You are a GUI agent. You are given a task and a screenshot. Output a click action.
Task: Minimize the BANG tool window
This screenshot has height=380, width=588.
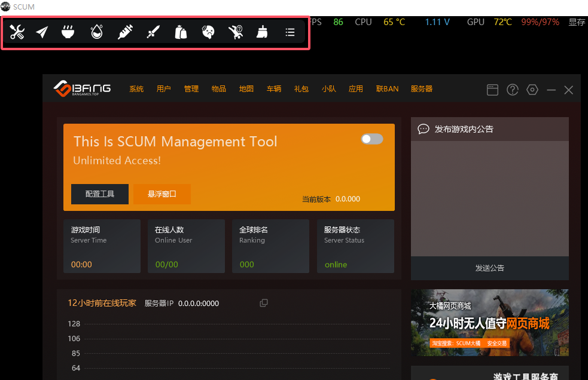click(x=552, y=90)
